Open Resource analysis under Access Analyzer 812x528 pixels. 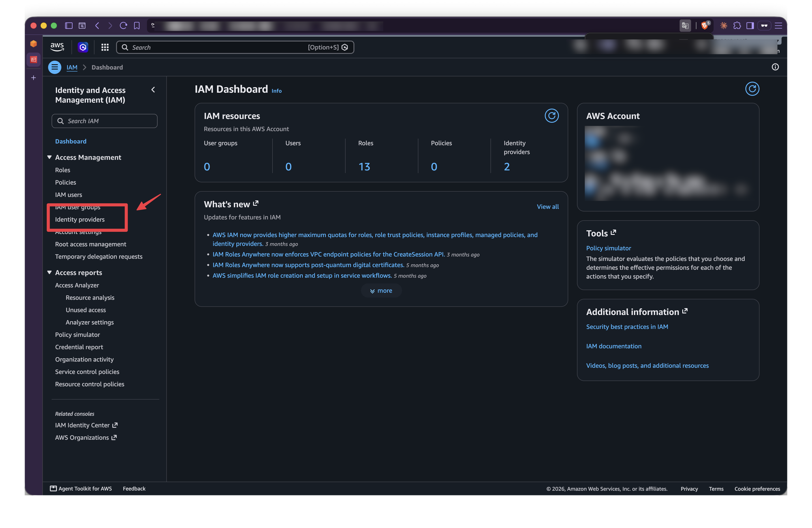pos(90,298)
